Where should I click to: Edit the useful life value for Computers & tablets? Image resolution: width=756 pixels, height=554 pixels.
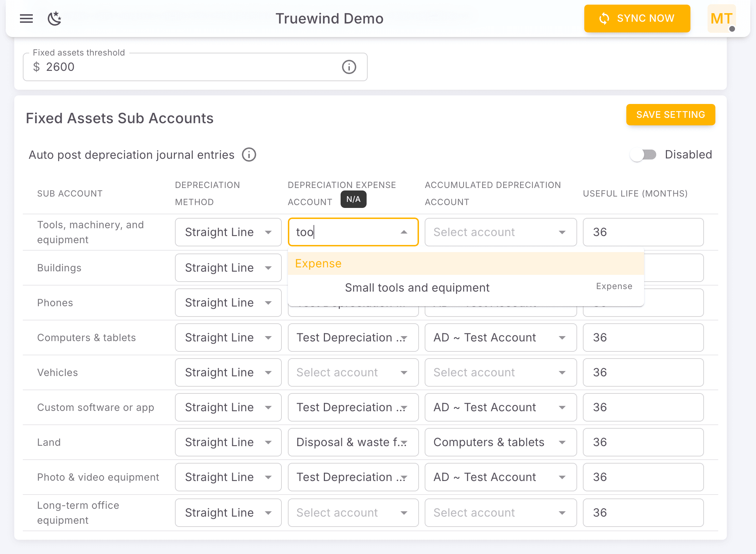pyautogui.click(x=643, y=337)
